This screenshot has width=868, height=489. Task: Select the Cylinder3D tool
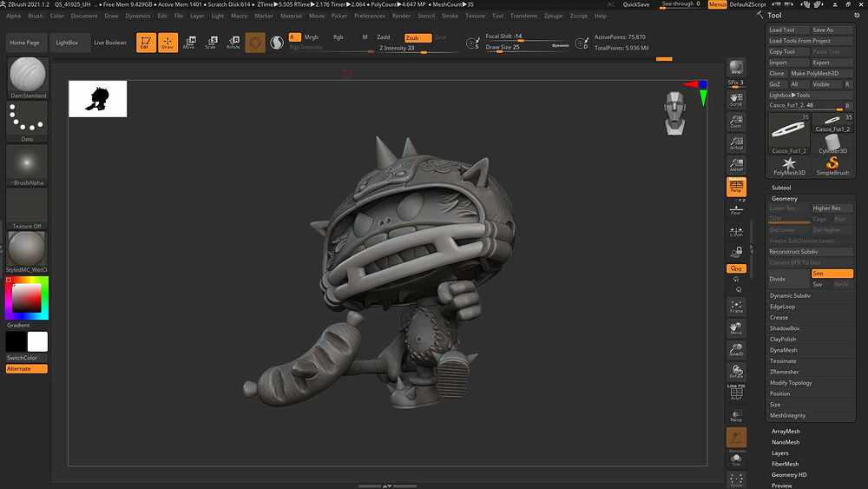[832, 144]
